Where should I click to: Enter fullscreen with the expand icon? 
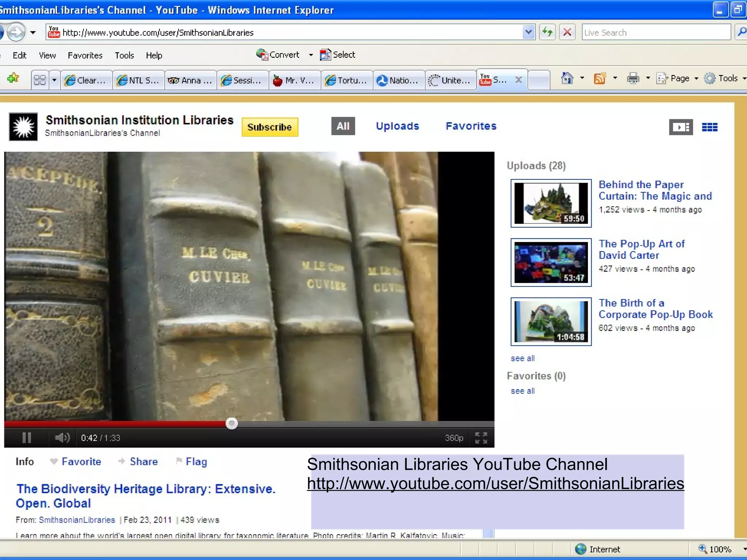pos(481,438)
